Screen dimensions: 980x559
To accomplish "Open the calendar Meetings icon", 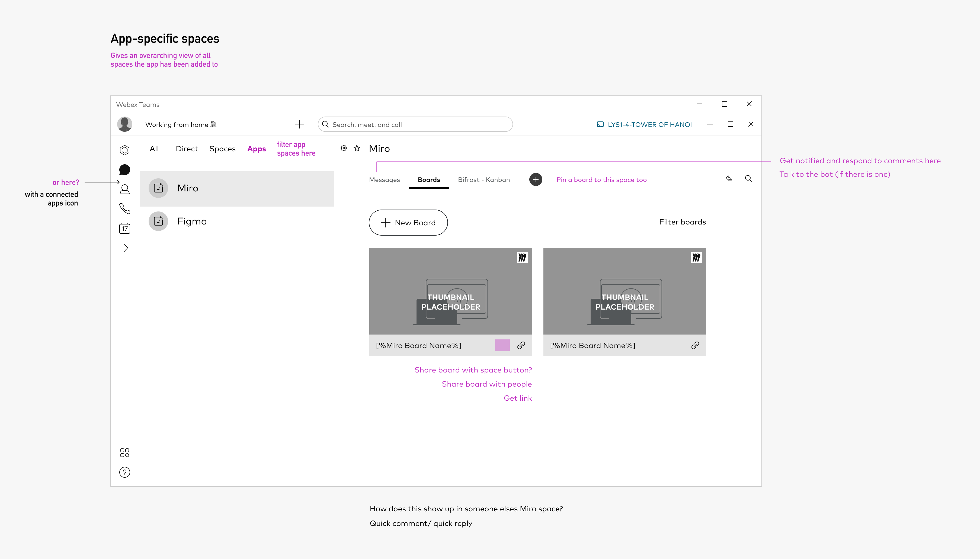I will (124, 229).
